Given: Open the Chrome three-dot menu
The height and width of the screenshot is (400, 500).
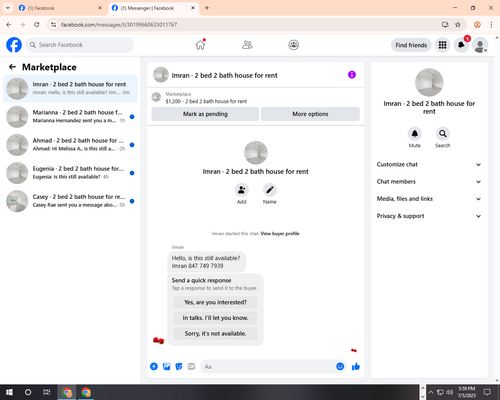Looking at the screenshot, I should pyautogui.click(x=491, y=25).
